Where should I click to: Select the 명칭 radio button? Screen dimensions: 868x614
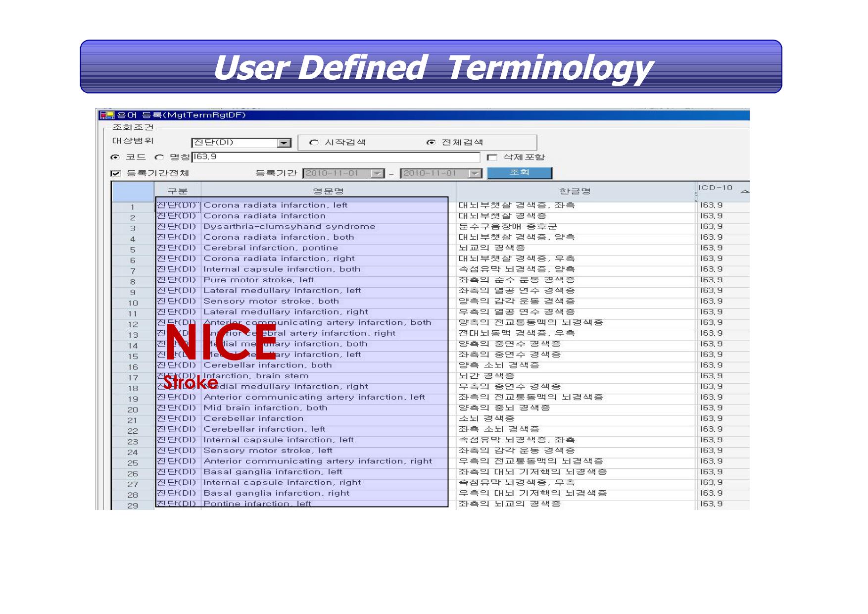pos(159,157)
